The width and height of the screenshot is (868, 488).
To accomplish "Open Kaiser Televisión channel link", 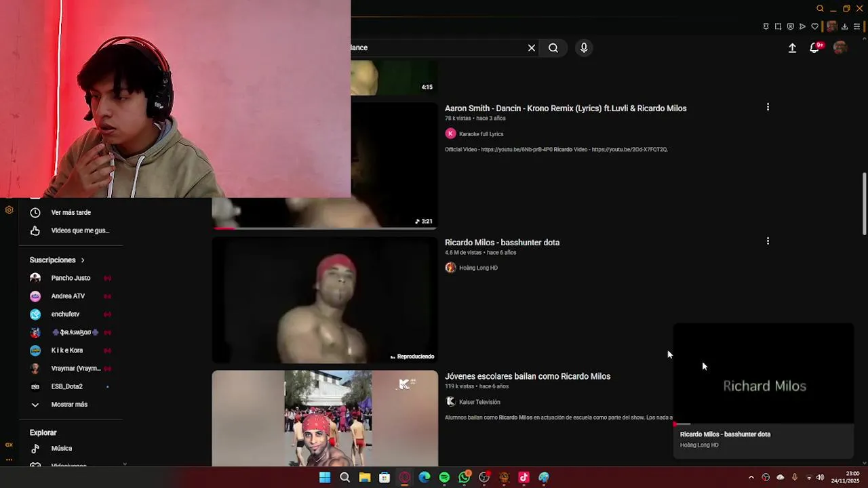I will tap(479, 402).
